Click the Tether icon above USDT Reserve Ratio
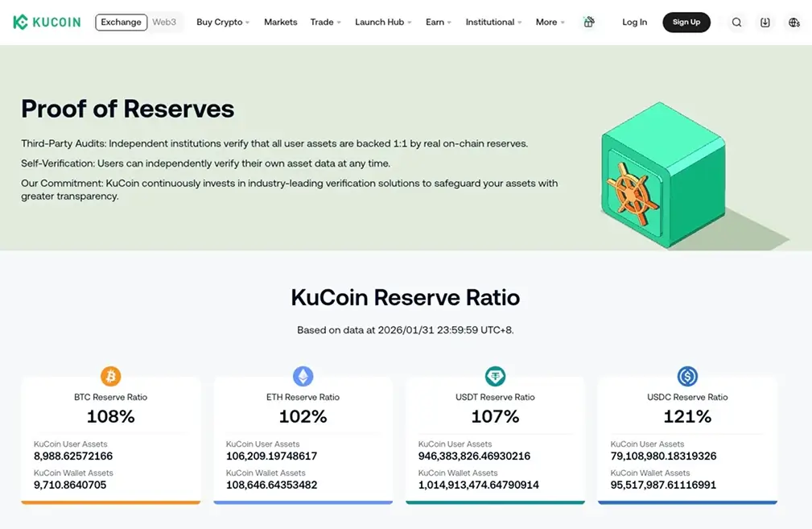Image resolution: width=812 pixels, height=529 pixels. pyautogui.click(x=495, y=375)
